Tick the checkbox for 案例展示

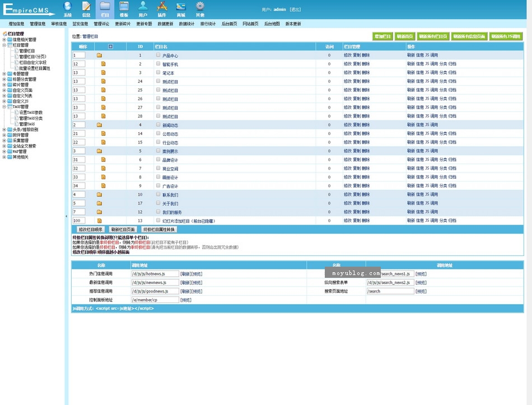(158, 151)
